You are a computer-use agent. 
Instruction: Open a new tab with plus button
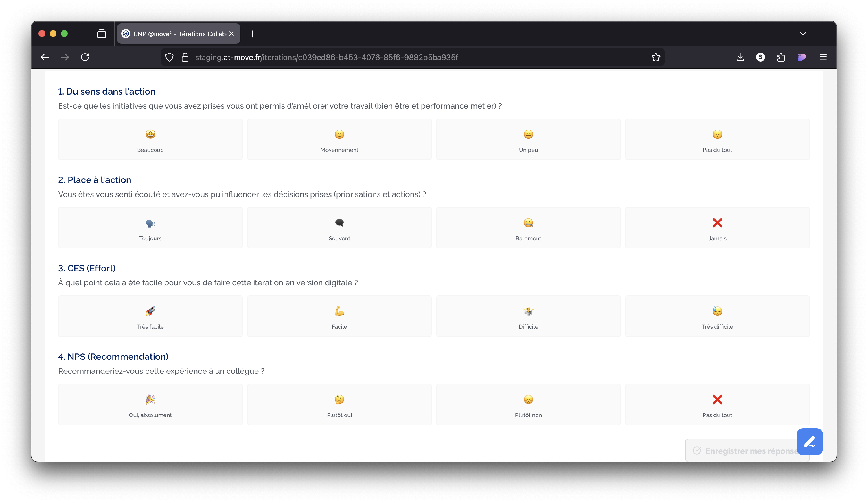click(253, 34)
